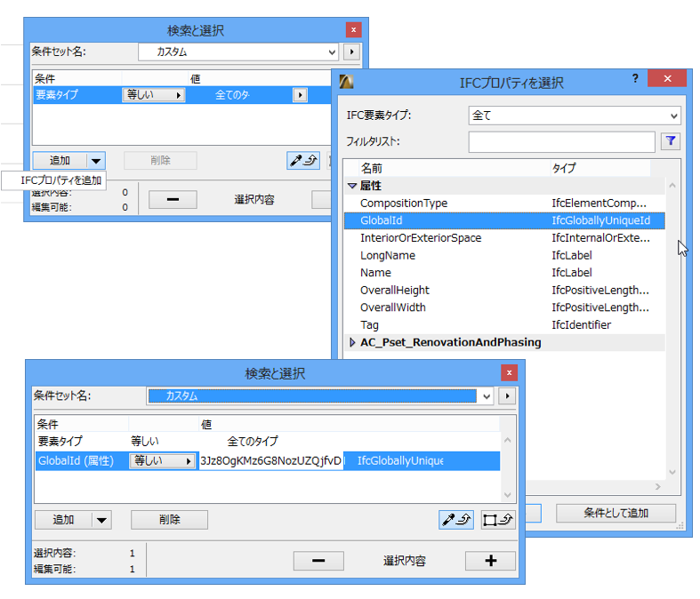The height and width of the screenshot is (599, 700).
Task: Click the ArchiCAD logo in the IFC dialog title bar
Action: click(346, 82)
